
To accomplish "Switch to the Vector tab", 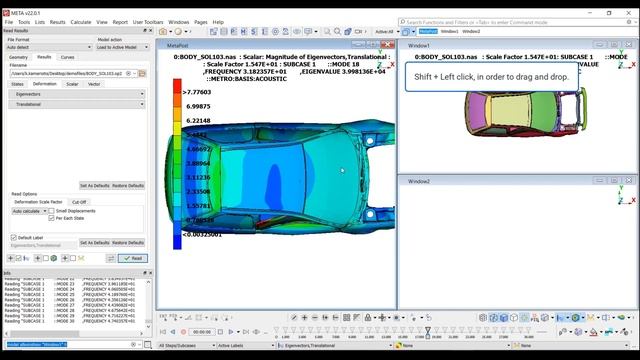I will tap(94, 84).
